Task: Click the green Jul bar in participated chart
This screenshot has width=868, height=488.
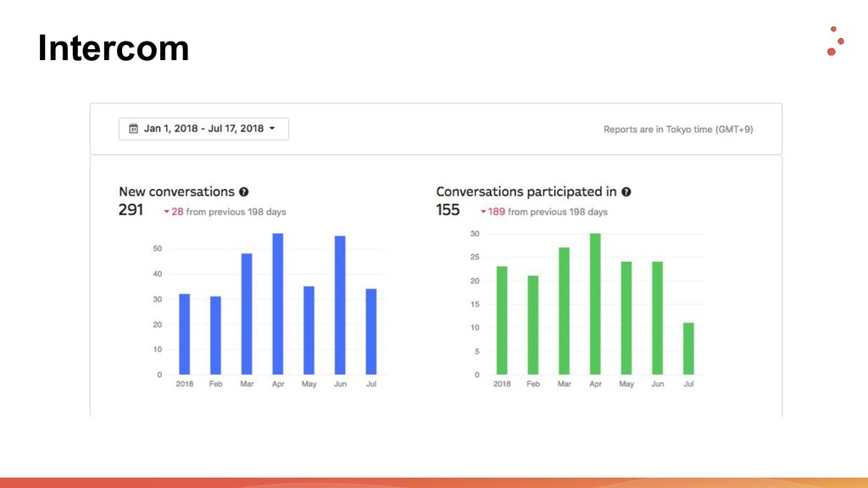Action: coord(688,348)
